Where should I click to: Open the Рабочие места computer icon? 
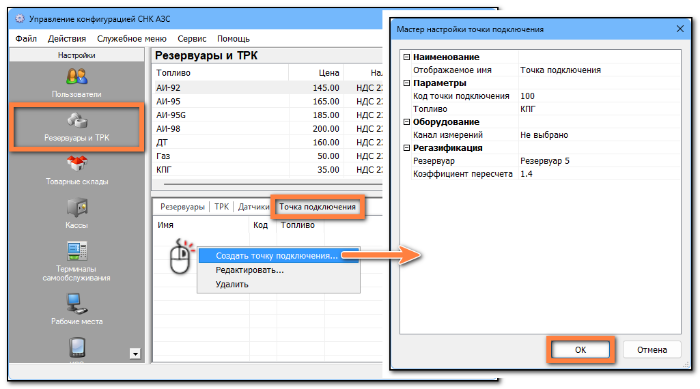(x=77, y=304)
